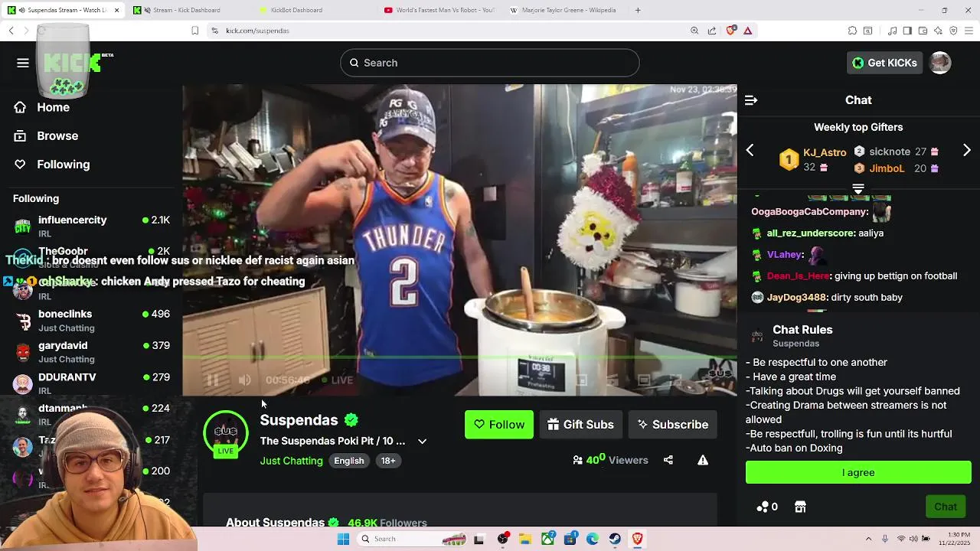Open the chat shop icon
Viewport: 980px width, 551px height.
pos(800,507)
